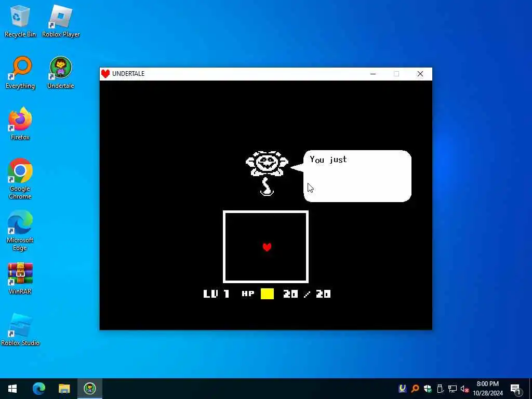Image resolution: width=532 pixels, height=399 pixels.
Task: Open File Explorer from the taskbar
Action: [64, 389]
